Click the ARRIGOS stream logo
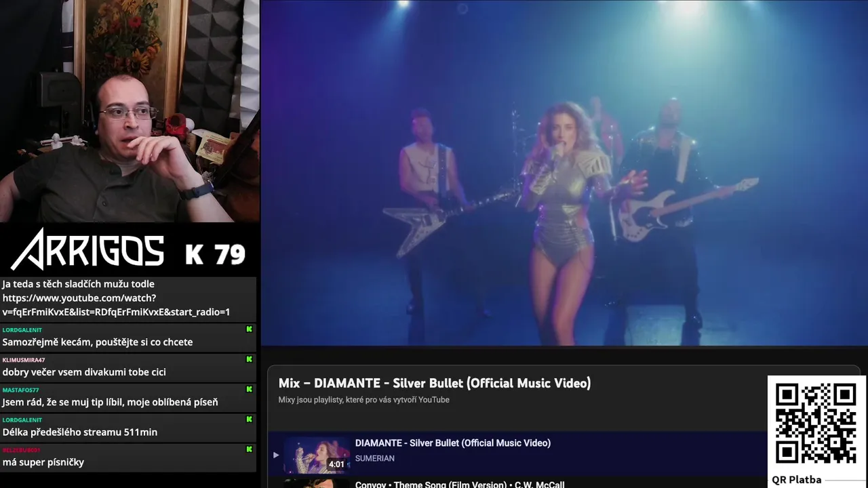Viewport: 868px width, 488px height. click(x=87, y=249)
